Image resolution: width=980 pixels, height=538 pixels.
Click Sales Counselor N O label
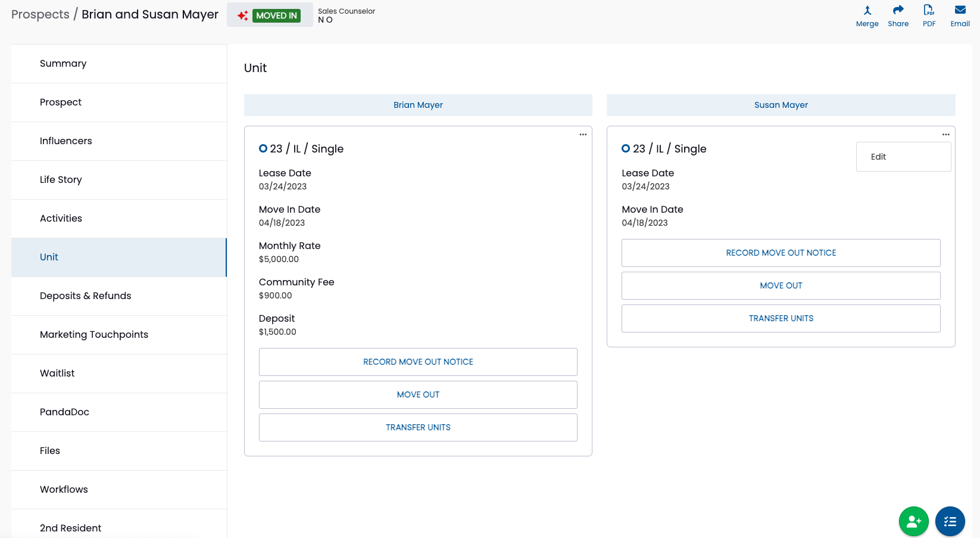[347, 15]
